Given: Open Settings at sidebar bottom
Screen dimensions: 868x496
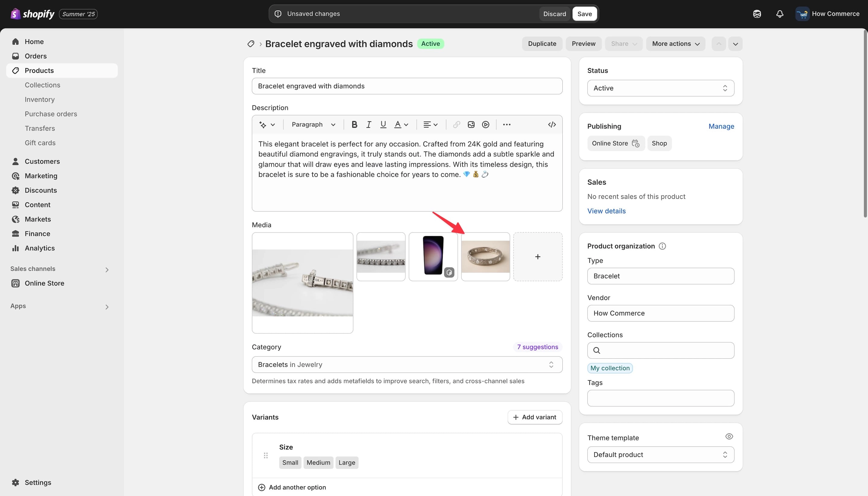Looking at the screenshot, I should pyautogui.click(x=62, y=482).
